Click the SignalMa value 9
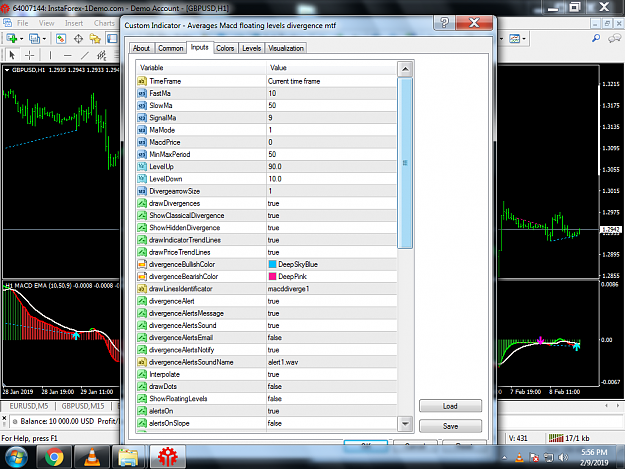This screenshot has width=625, height=469. [331, 118]
